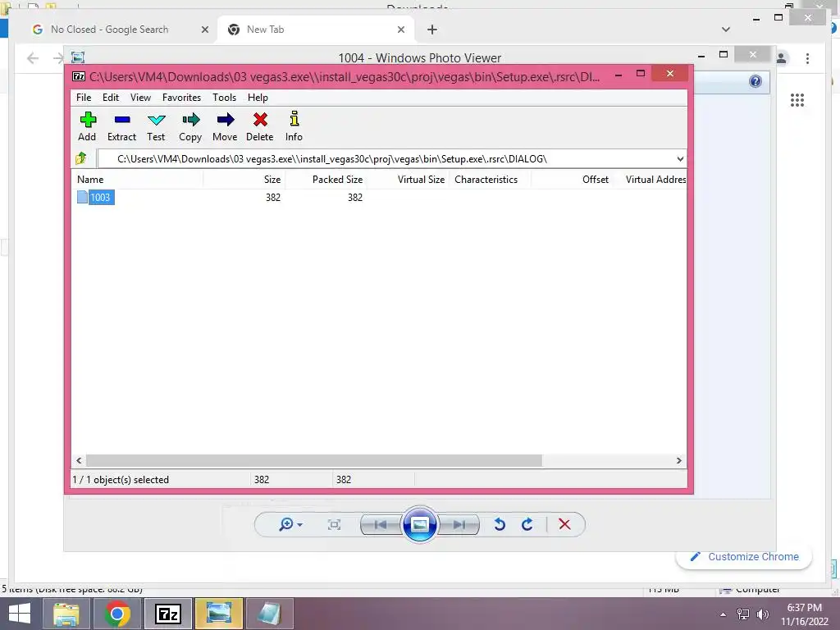Open the View menu

point(140,98)
